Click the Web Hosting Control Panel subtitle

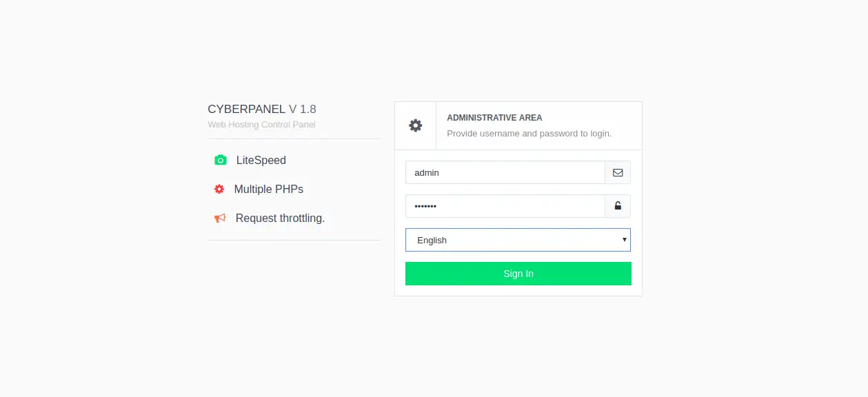click(x=261, y=125)
